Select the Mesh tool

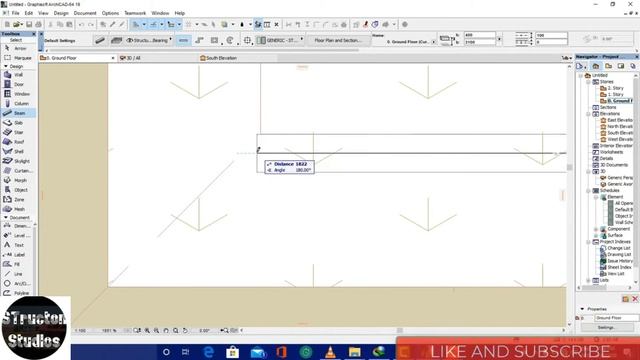point(18,209)
